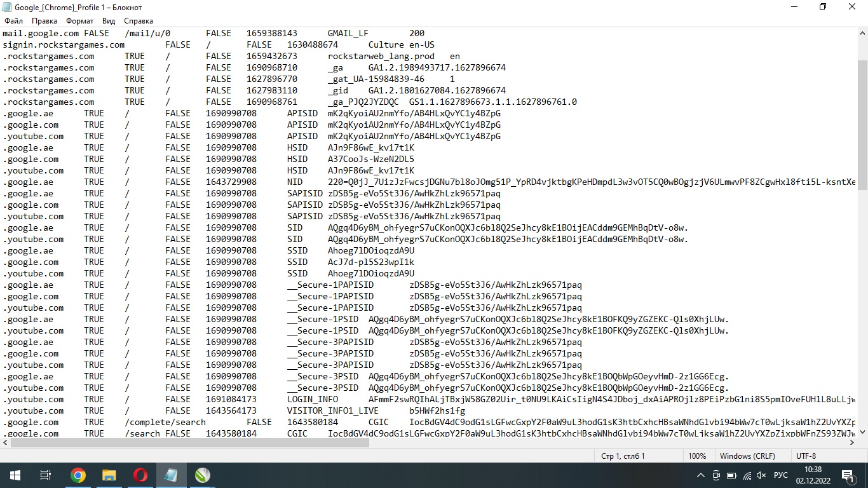
Task: Click 'APISID' in the .google.ae row
Action: 302,113
